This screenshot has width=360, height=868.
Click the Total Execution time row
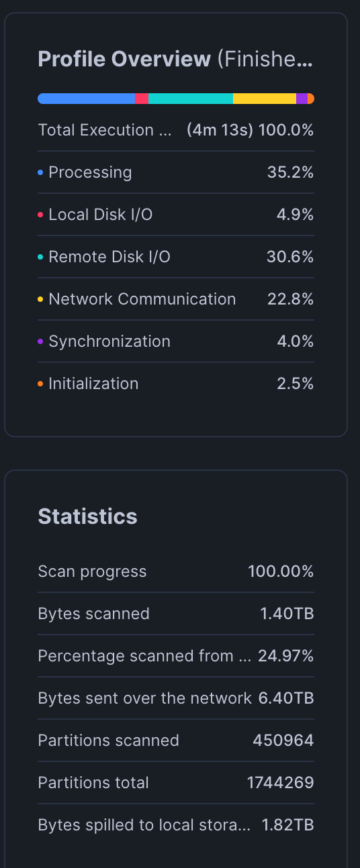point(176,130)
